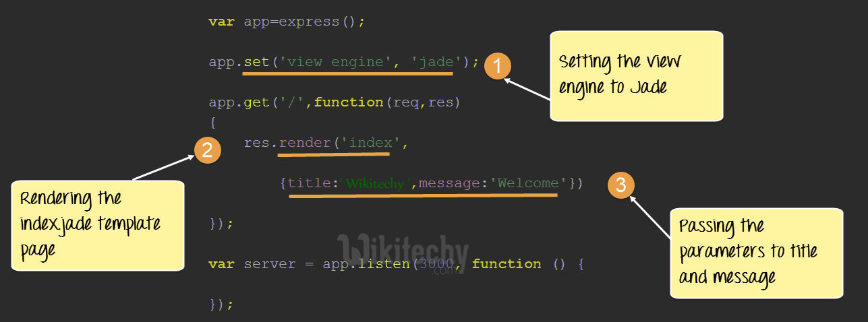The height and width of the screenshot is (322, 868).
Task: Click the orange number 1 circle marker
Action: (498, 67)
